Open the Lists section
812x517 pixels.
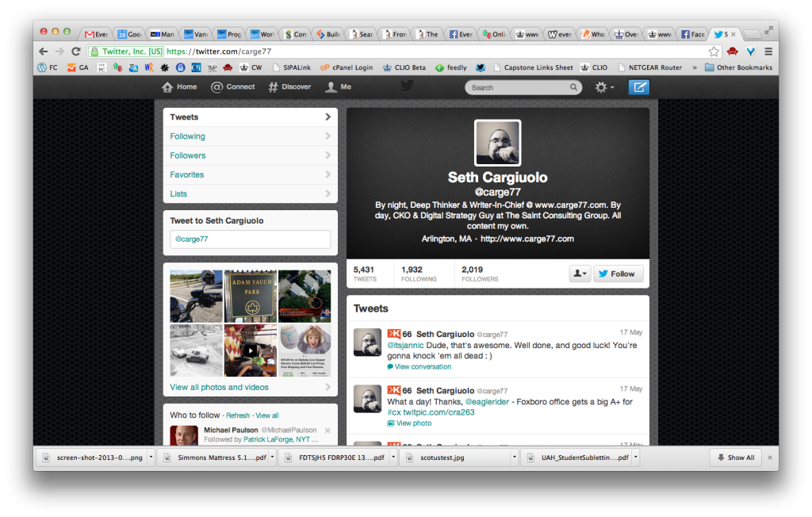pyautogui.click(x=250, y=193)
